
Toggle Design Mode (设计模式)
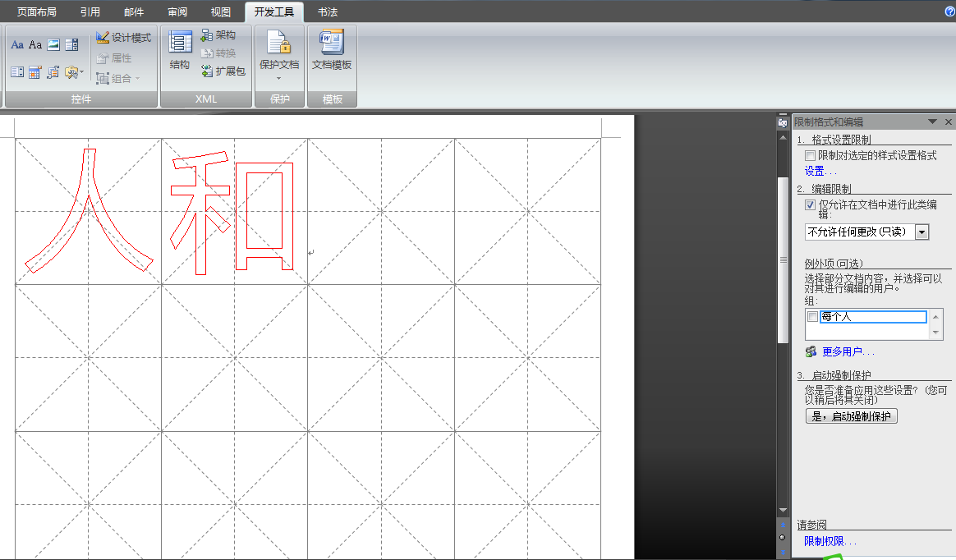click(123, 38)
